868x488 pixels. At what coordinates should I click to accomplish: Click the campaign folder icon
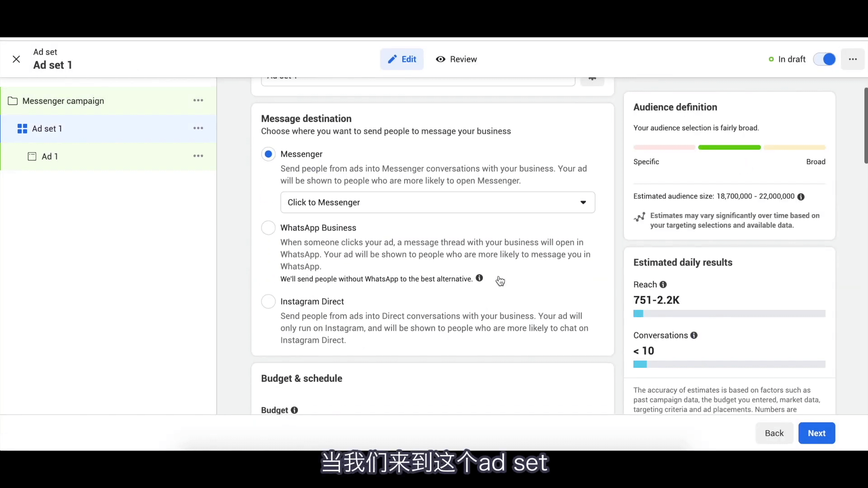[x=13, y=101]
